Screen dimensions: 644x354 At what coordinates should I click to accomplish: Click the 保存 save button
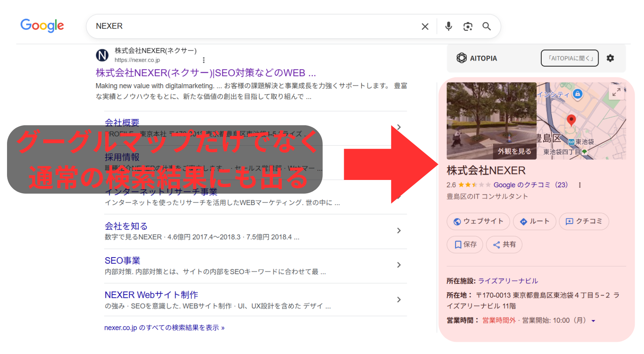(x=465, y=244)
